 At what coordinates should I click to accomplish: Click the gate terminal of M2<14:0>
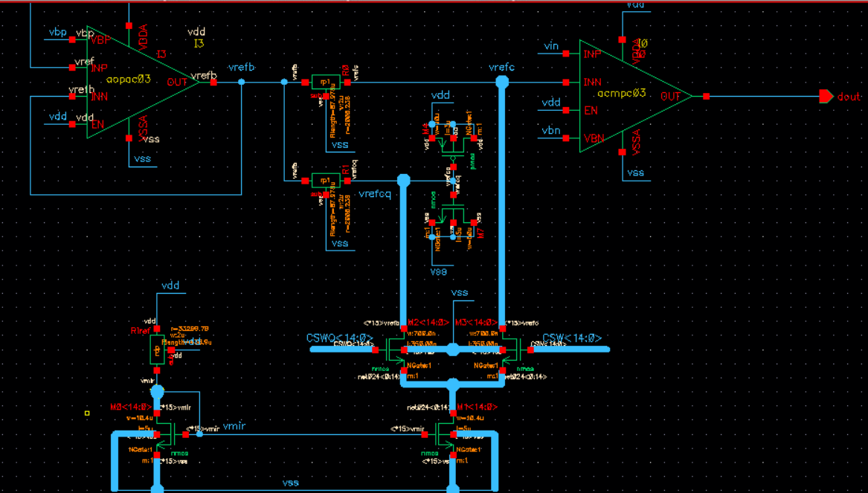tap(376, 349)
